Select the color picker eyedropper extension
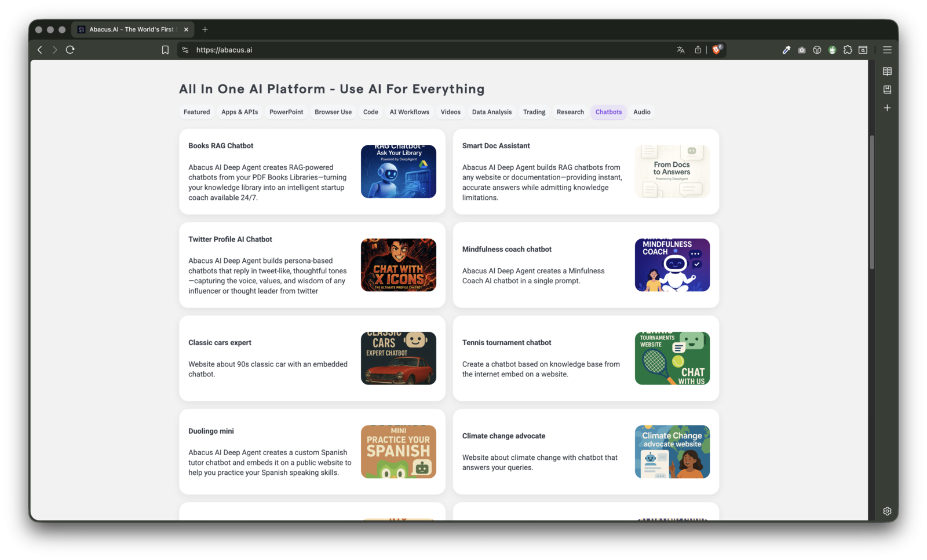 pos(786,50)
